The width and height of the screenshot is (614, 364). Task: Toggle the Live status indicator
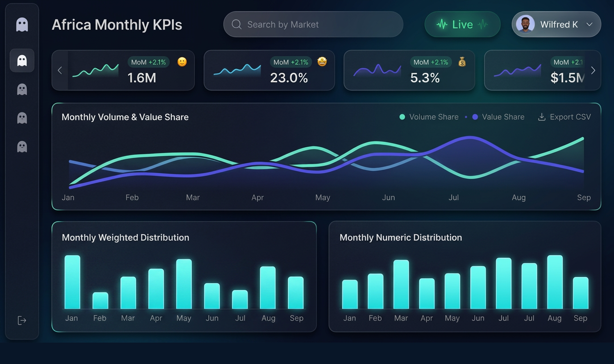462,25
